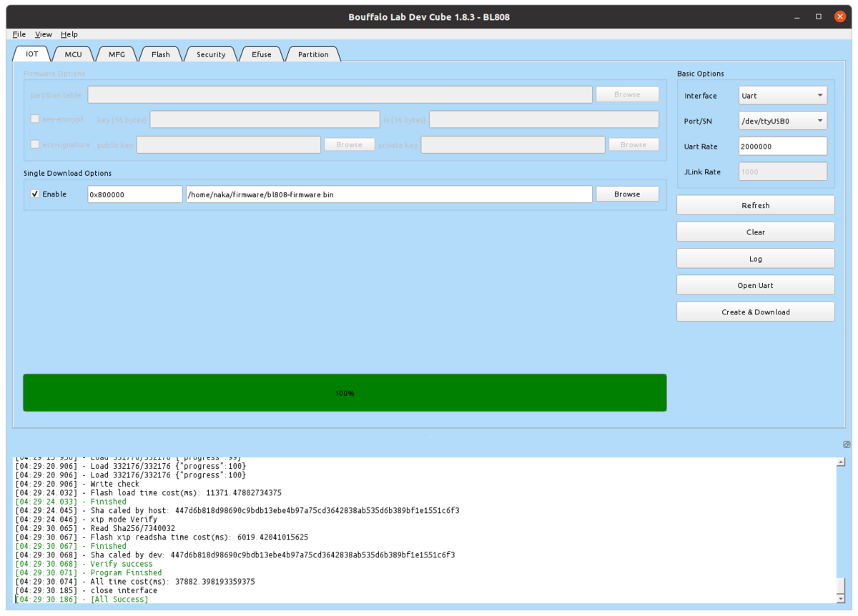Switch to the Efuse tab
Viewport: 858px width, 616px height.
pyautogui.click(x=262, y=54)
